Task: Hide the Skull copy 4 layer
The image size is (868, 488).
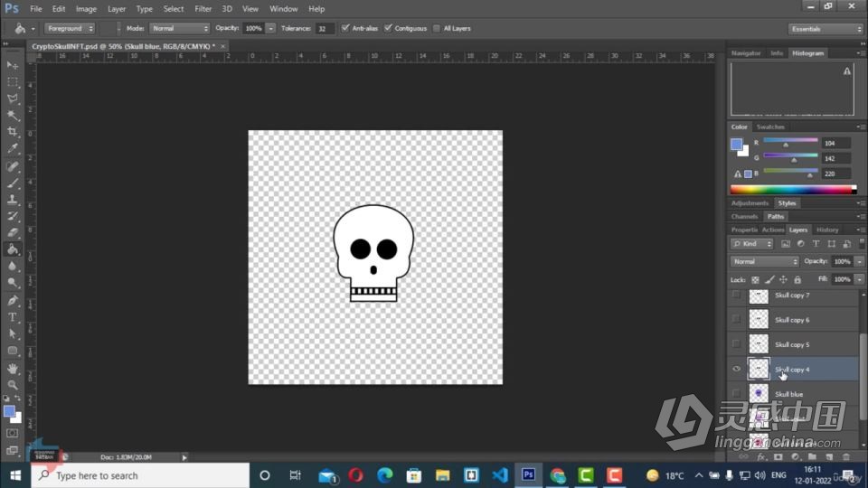Action: (x=736, y=369)
